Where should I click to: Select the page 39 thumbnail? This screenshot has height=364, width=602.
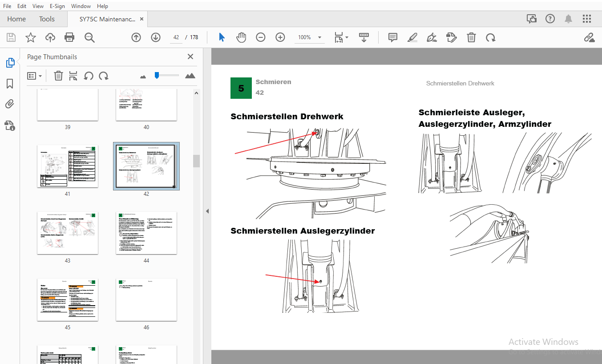67,105
